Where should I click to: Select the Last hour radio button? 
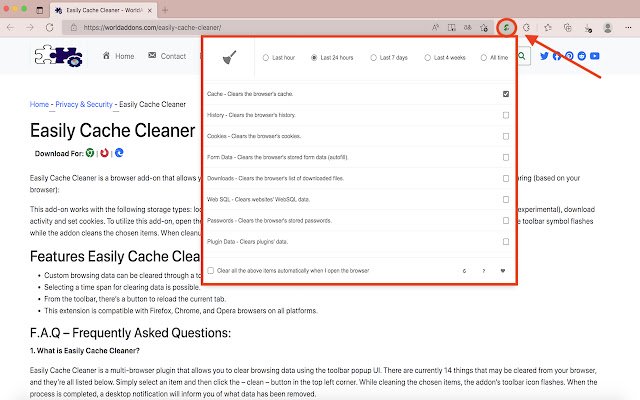(266, 58)
